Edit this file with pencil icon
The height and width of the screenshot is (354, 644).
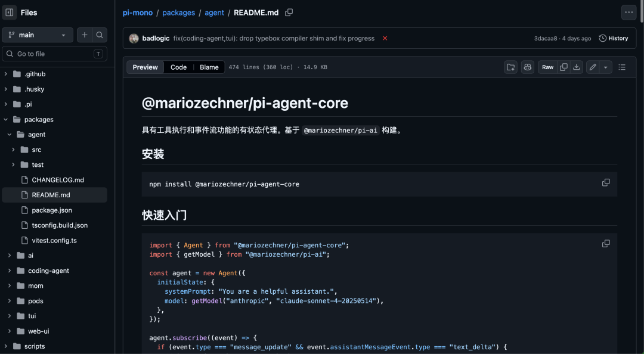[x=593, y=67]
